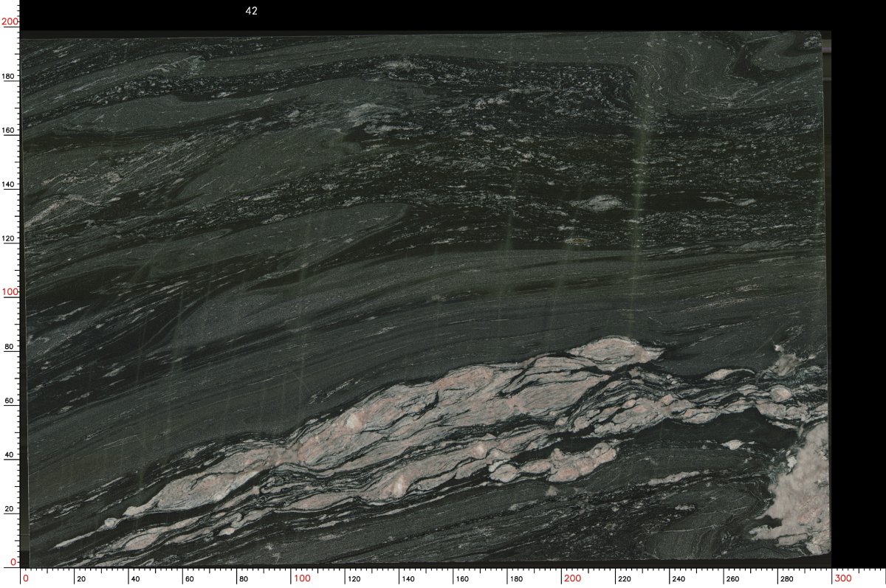886x588 pixels.
Task: Click the 120 mark on horizontal ruler
Action: pos(355,579)
